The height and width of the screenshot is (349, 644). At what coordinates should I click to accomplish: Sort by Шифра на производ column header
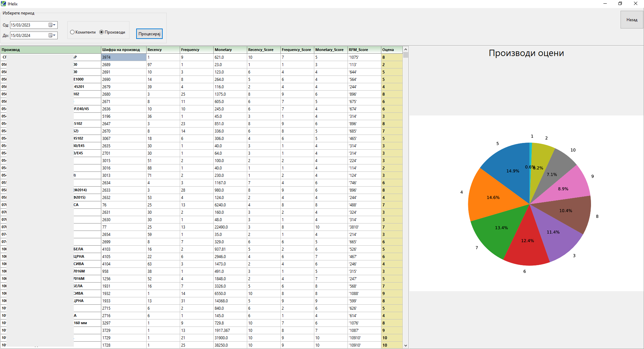tap(124, 50)
